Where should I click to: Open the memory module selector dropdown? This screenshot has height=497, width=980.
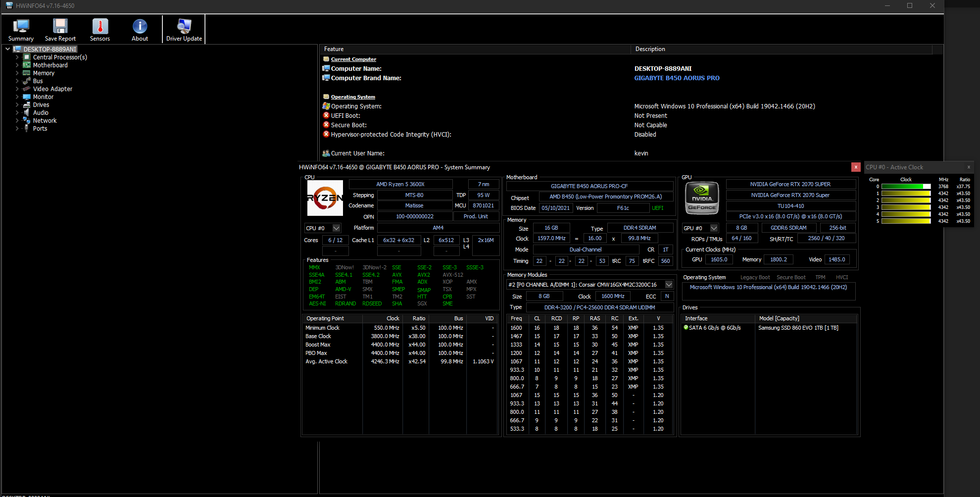click(669, 285)
